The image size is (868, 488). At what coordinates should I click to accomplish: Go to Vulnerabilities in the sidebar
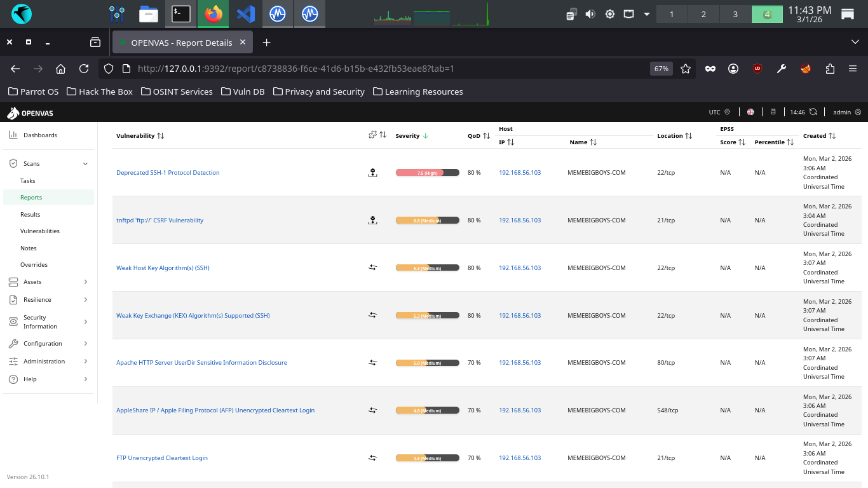(40, 231)
